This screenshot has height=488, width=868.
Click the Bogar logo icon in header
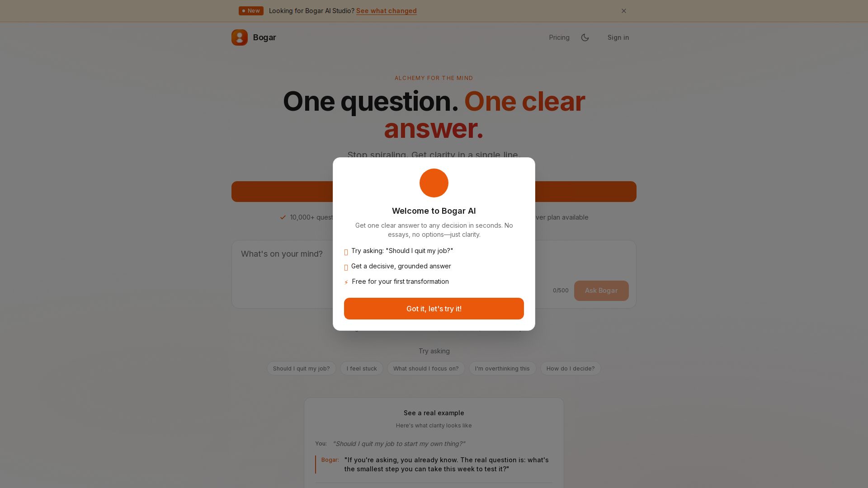tap(240, 38)
